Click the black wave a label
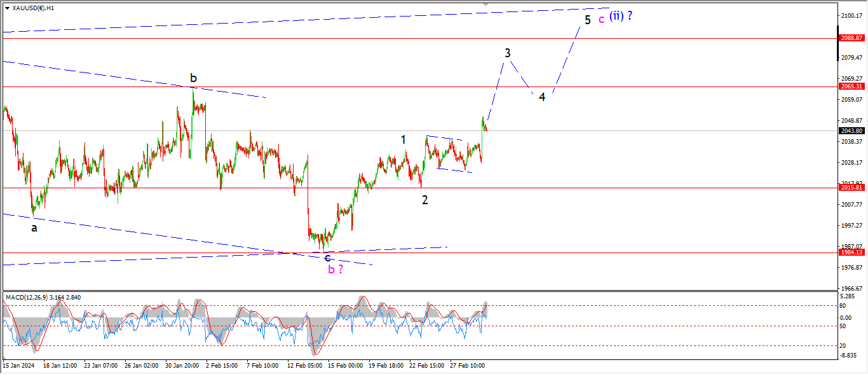 pyautogui.click(x=34, y=228)
